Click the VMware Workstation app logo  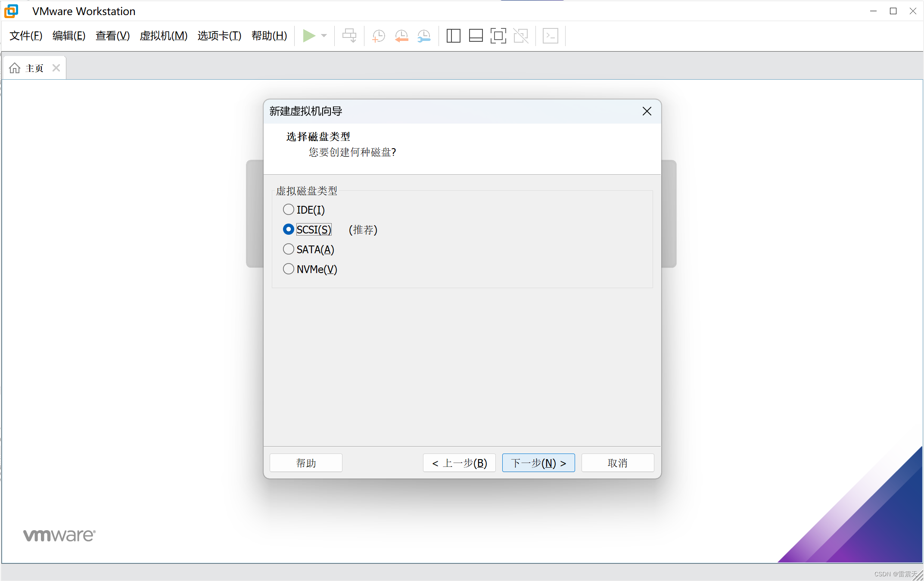(x=11, y=11)
